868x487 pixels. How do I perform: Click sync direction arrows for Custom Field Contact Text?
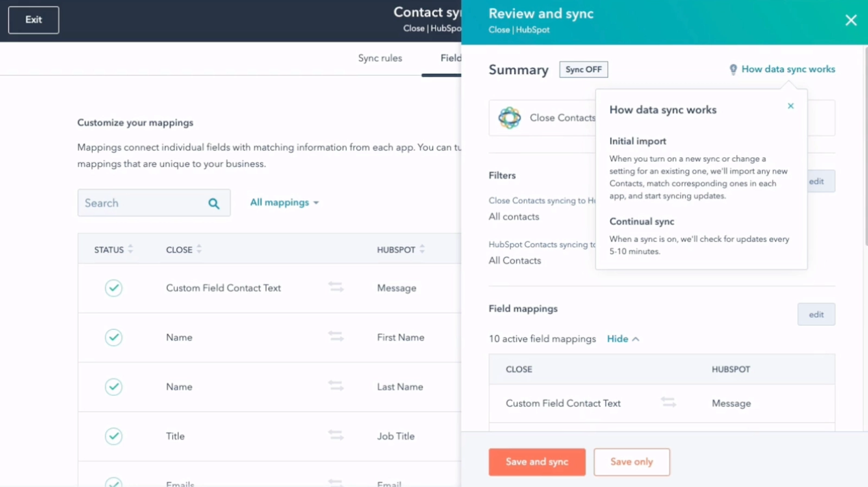[x=336, y=287]
